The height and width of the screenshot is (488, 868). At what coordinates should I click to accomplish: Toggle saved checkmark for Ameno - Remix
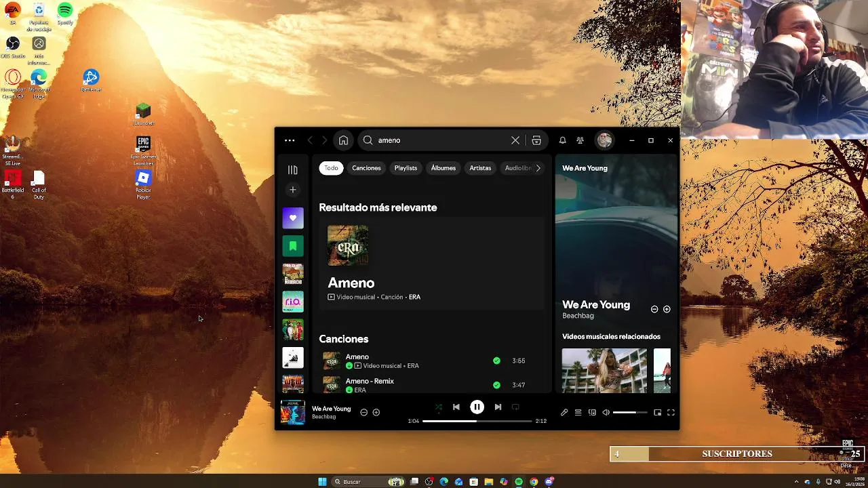(496, 385)
